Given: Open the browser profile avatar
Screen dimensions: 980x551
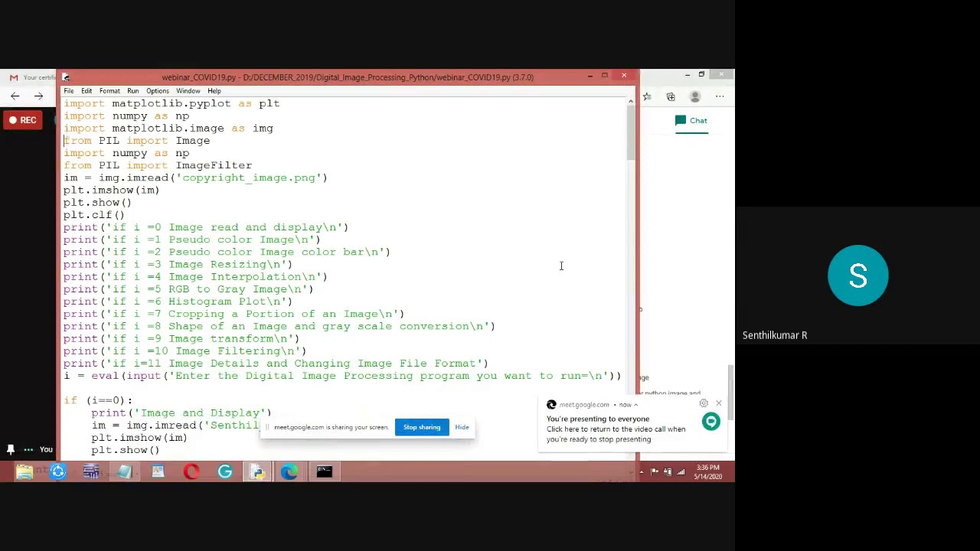Looking at the screenshot, I should [695, 96].
